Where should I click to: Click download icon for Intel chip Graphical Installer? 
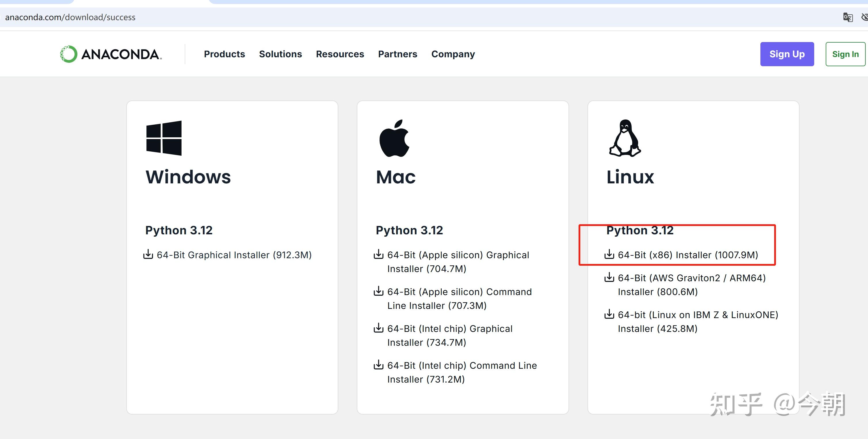click(x=378, y=328)
